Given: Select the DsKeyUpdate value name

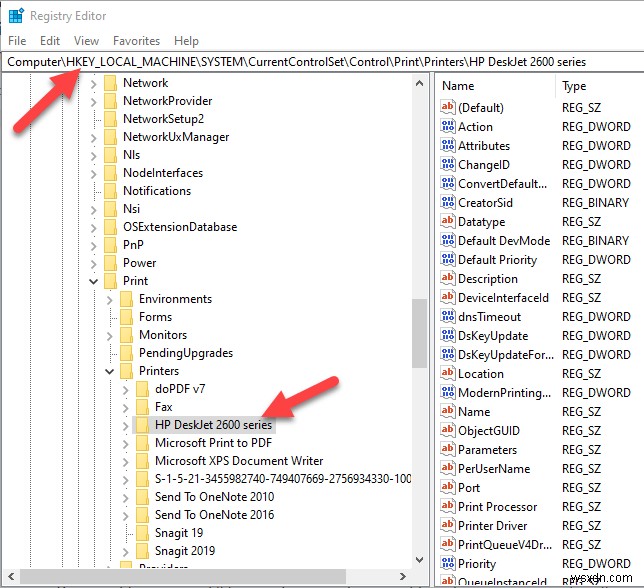Looking at the screenshot, I should click(x=493, y=335).
